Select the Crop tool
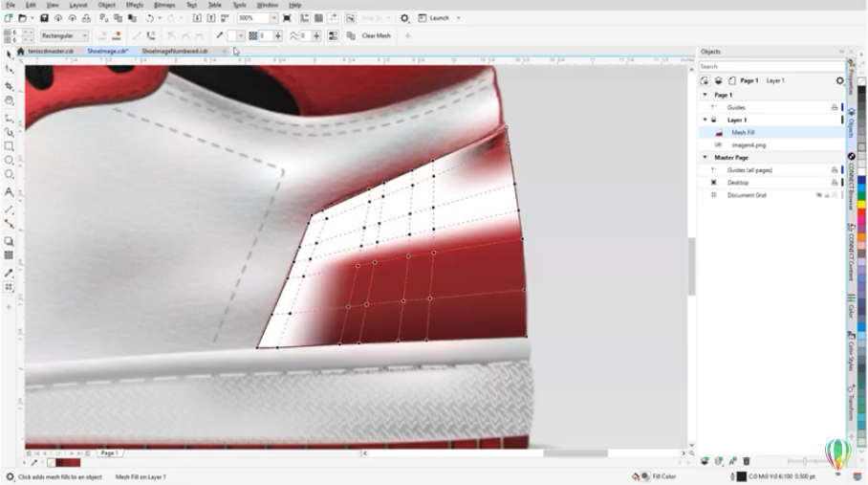Image resolution: width=868 pixels, height=485 pixels. [9, 86]
